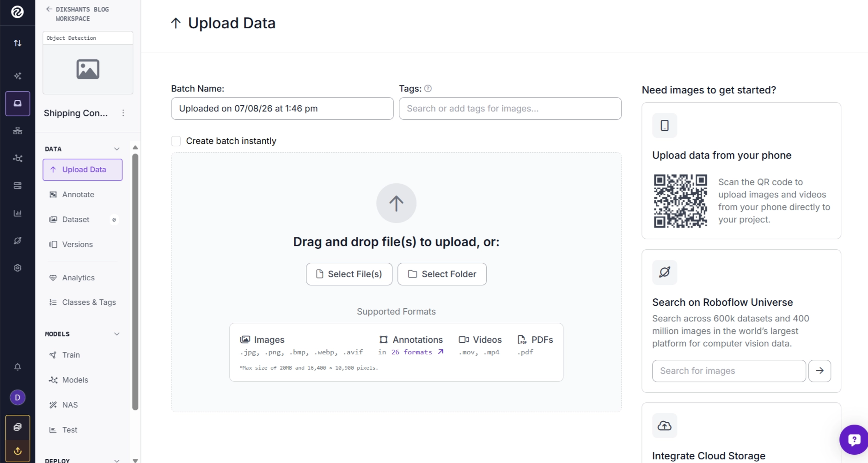This screenshot has width=868, height=463.
Task: Click the large upload arrow circle
Action: [x=396, y=203]
